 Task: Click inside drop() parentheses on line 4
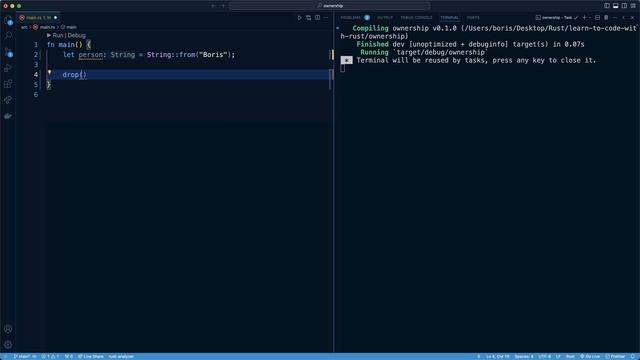82,75
